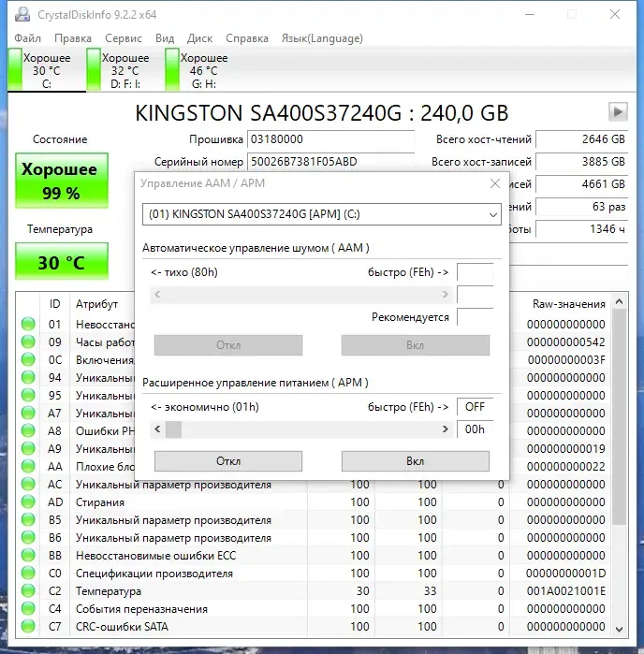Viewport: 644px width, 654px height.
Task: Open the KINGSTON SA400S37240G disk dropdown
Action: 322,214
